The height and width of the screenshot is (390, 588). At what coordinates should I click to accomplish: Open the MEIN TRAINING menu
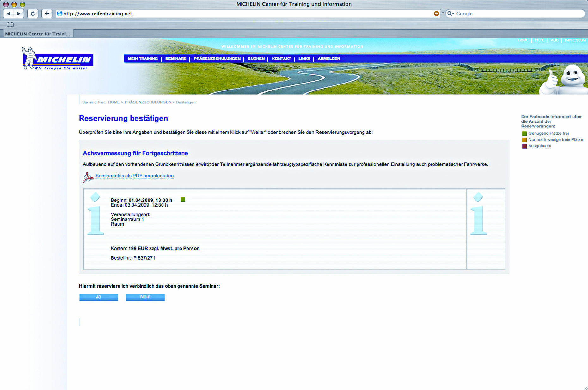pos(143,59)
